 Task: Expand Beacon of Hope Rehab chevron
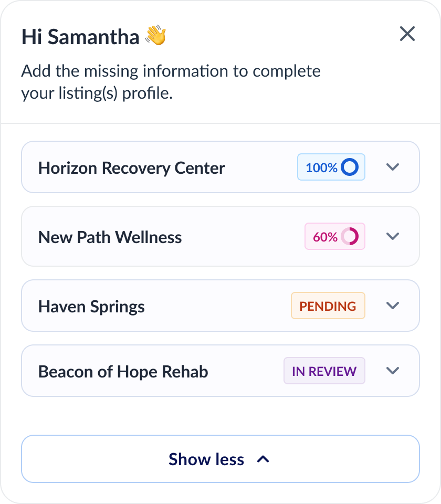(x=393, y=371)
